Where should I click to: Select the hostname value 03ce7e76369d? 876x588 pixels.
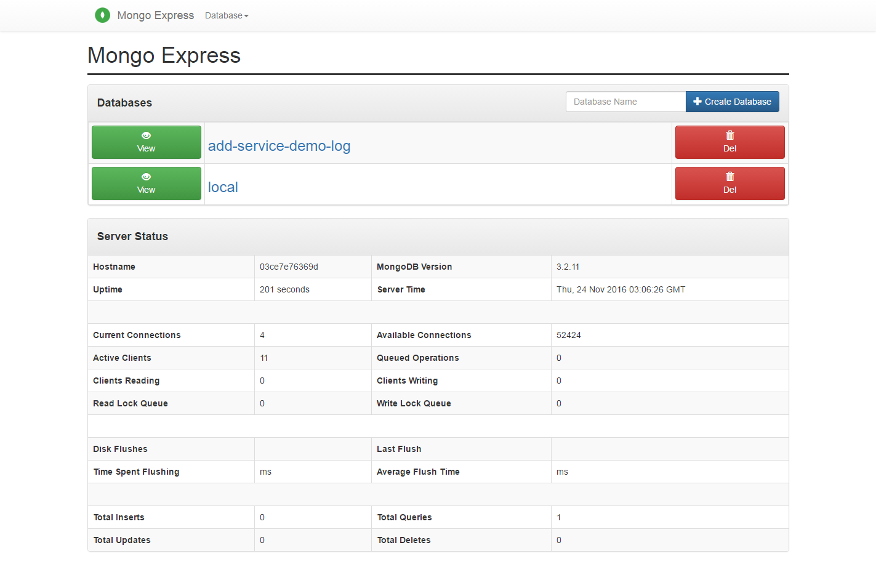pos(289,267)
